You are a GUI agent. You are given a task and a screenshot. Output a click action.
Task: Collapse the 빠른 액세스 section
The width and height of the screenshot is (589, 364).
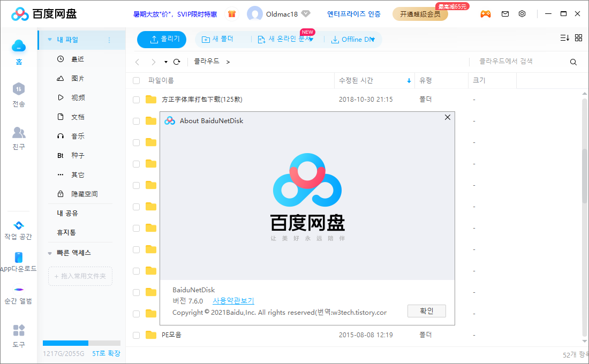coord(50,253)
